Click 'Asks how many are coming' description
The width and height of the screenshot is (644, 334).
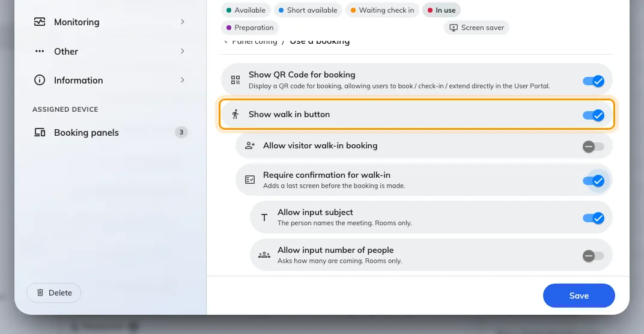339,261
